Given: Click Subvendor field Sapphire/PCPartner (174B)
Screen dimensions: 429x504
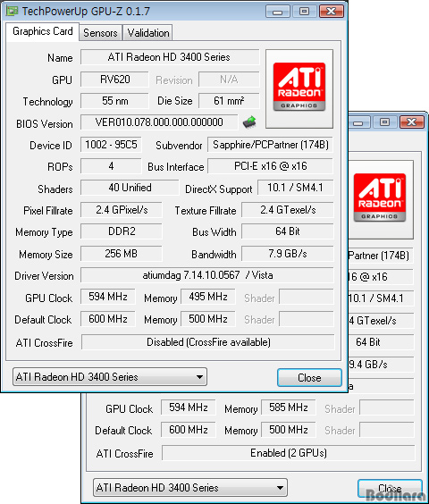Looking at the screenshot, I should pos(270,145).
